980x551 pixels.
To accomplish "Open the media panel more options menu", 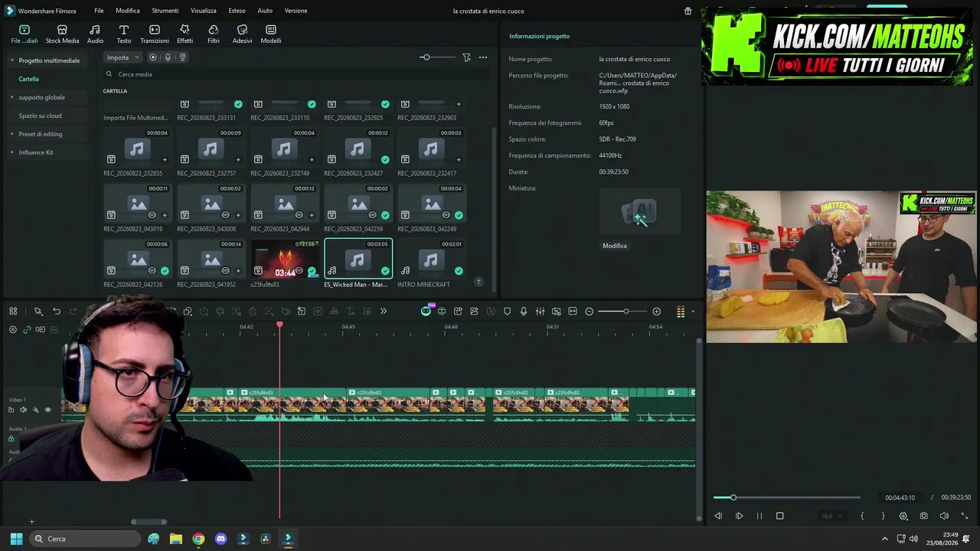I will [483, 57].
